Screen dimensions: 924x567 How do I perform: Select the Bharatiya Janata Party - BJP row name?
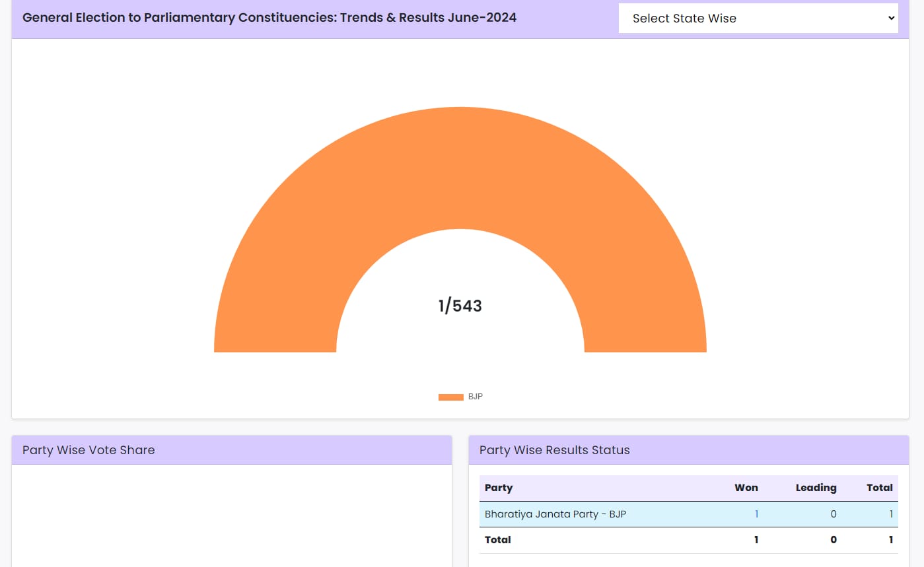(x=555, y=514)
